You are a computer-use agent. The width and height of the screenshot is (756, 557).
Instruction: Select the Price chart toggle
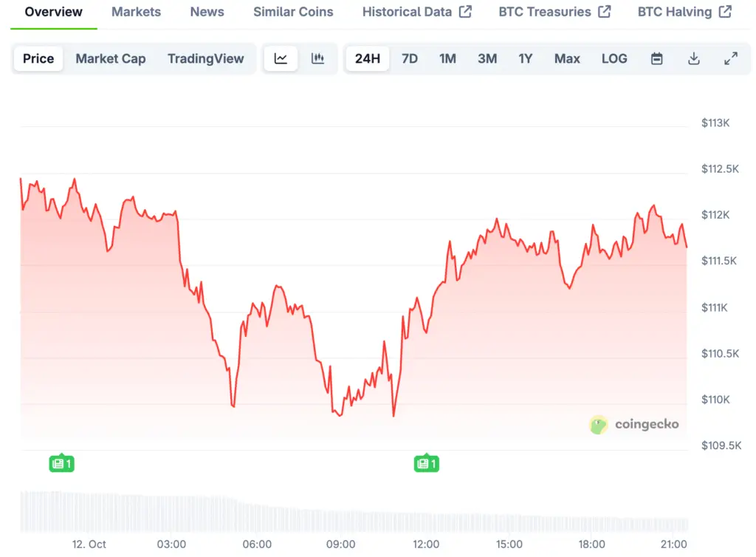point(38,59)
